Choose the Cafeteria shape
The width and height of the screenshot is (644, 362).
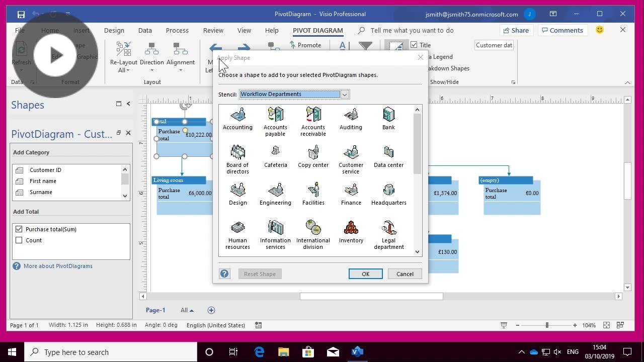coord(275,156)
